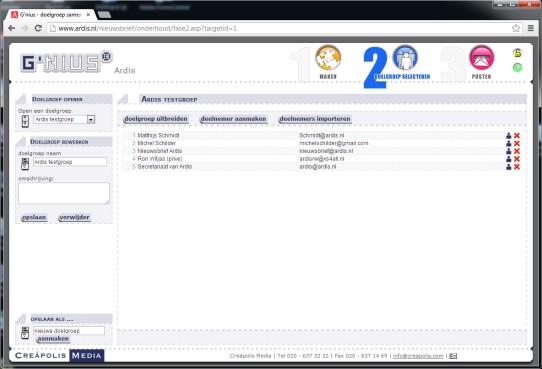Delete Matthijs Schmidt with red cross
The image size is (542, 369).
517,135
